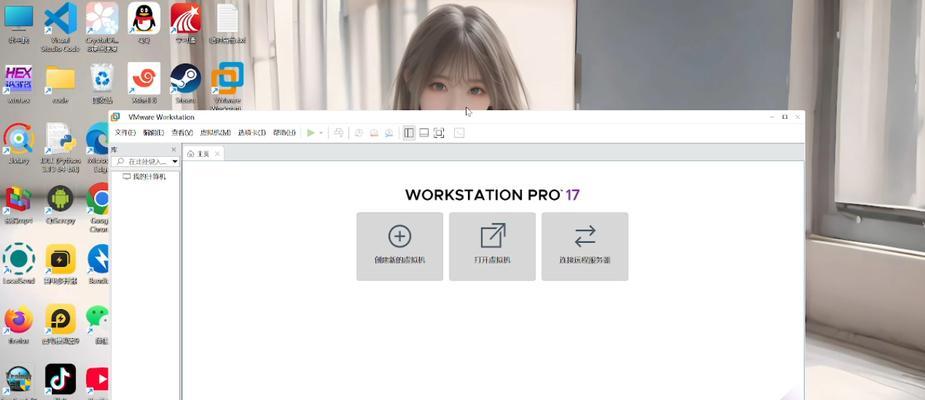Image resolution: width=925 pixels, height=400 pixels.
Task: Maximize the VMware Workstation window
Action: 785,117
